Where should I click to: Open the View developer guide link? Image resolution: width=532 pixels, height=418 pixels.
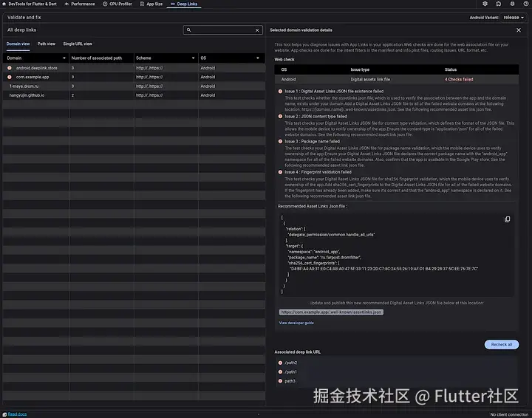tap(296, 323)
